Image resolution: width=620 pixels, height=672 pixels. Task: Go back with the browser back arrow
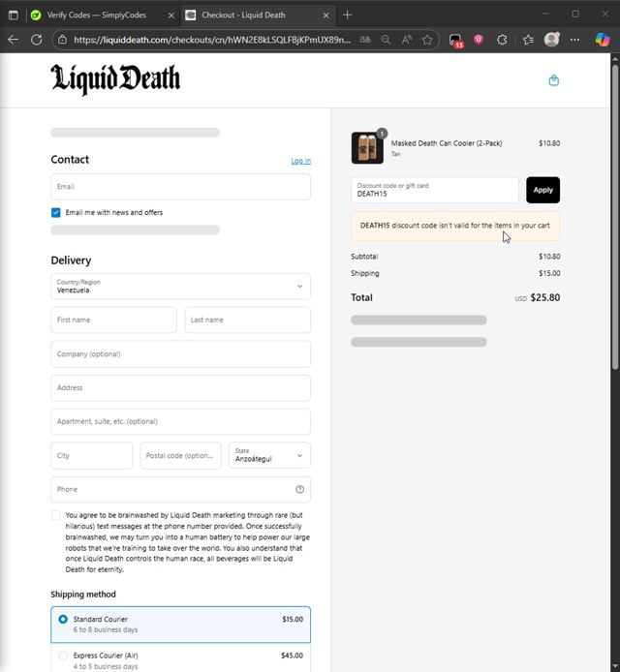click(x=14, y=40)
